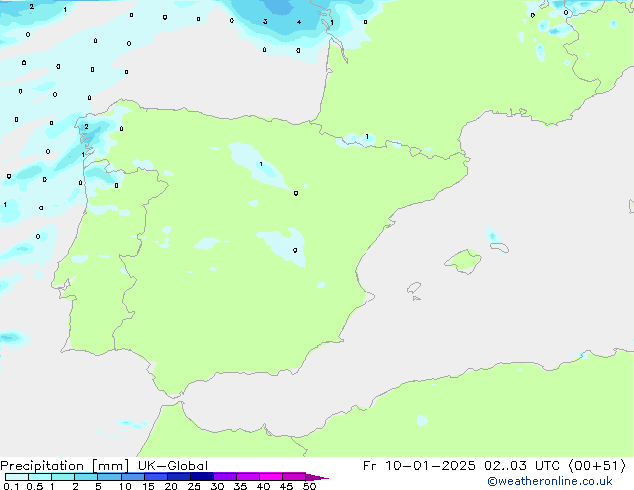Click the Menorca island outline
Screen dimensions: 634x490
(x=499, y=247)
